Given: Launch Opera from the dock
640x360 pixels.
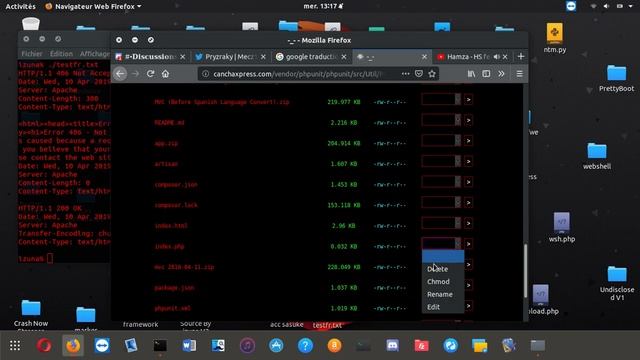Looking at the screenshot, I should coord(44,346).
